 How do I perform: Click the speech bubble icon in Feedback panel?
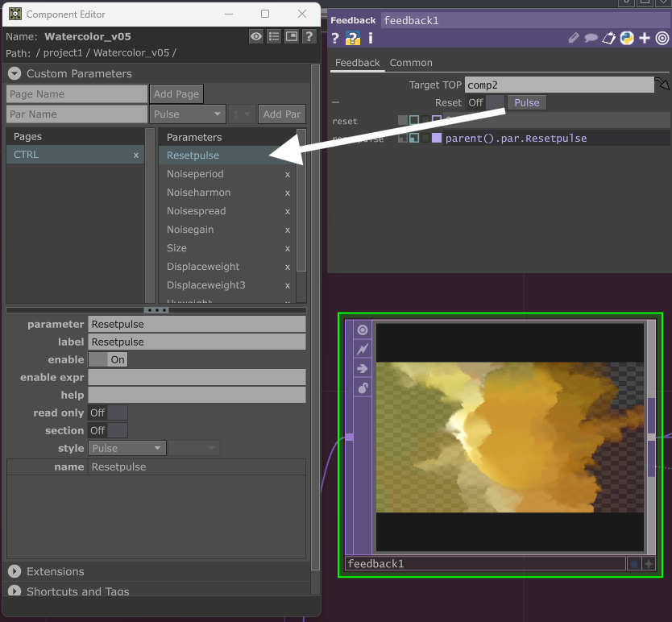click(x=591, y=38)
